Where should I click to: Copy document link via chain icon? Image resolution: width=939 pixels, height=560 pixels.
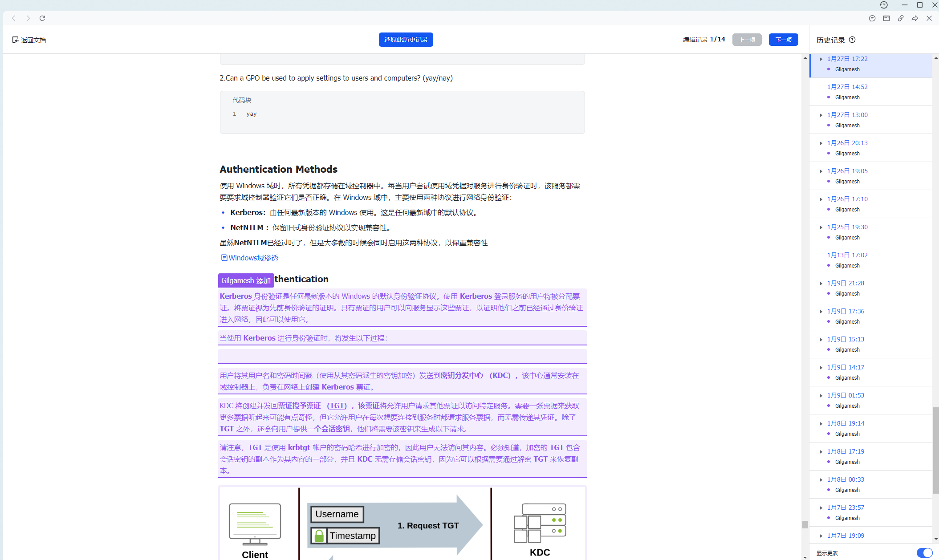click(x=901, y=18)
